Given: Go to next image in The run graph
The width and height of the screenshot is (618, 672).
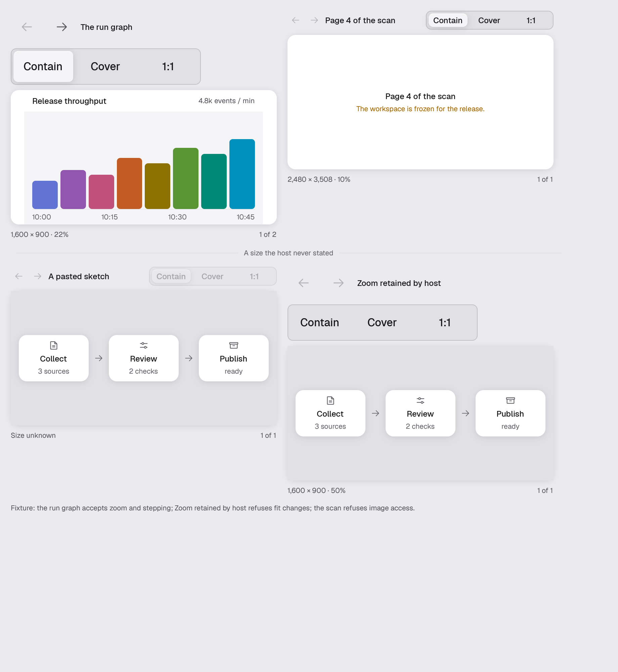Looking at the screenshot, I should click(x=62, y=27).
